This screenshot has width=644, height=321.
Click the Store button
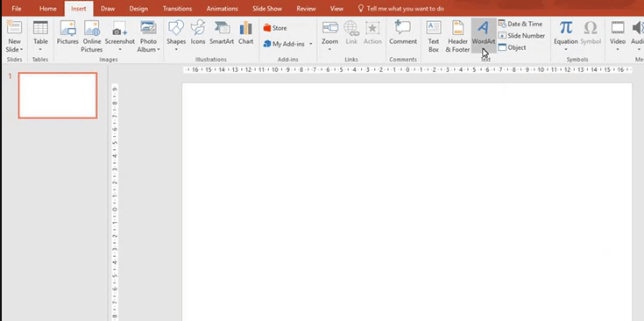pos(275,28)
